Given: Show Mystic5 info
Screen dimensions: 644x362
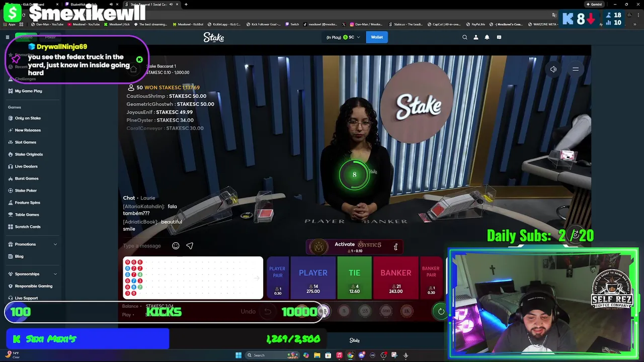Looking at the screenshot, I should tap(395, 247).
